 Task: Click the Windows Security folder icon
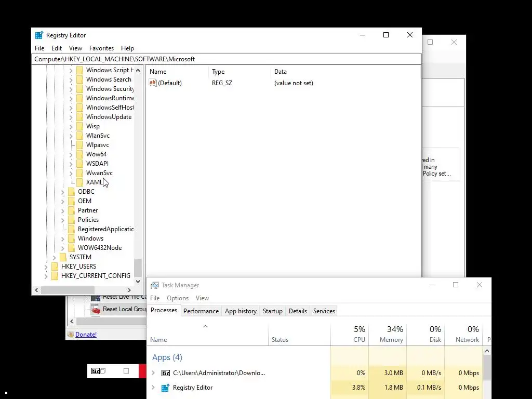tap(79, 89)
